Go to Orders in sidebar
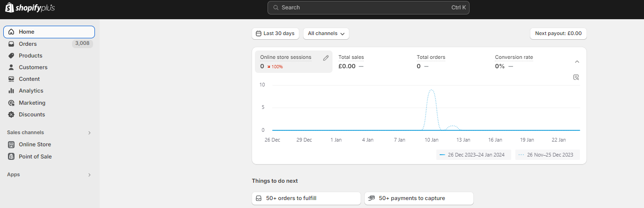This screenshot has width=644, height=208. 28,44
